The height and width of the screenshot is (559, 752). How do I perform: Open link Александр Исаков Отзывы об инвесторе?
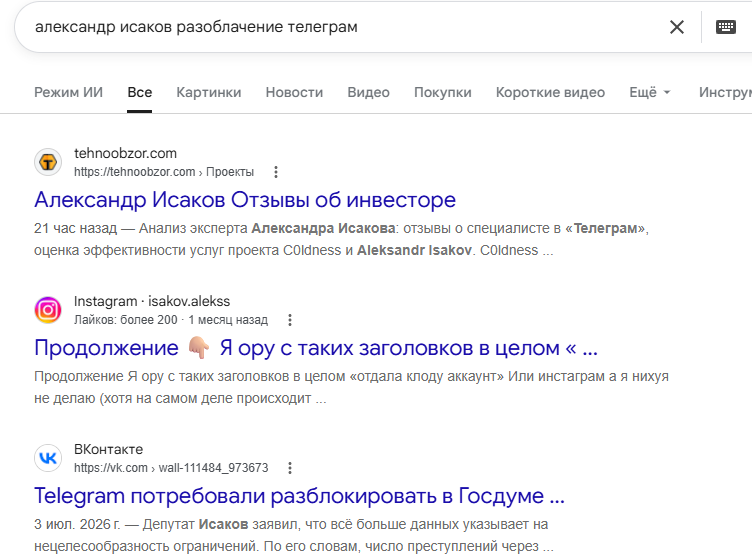[245, 200]
